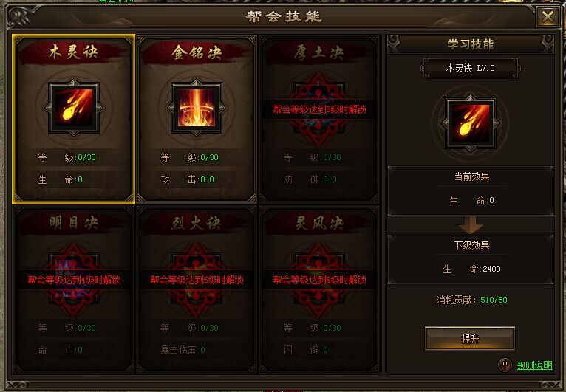Image resolution: width=566 pixels, height=392 pixels.
Task: Select the 木灵诀 fireball skill icon
Action: [x=74, y=108]
